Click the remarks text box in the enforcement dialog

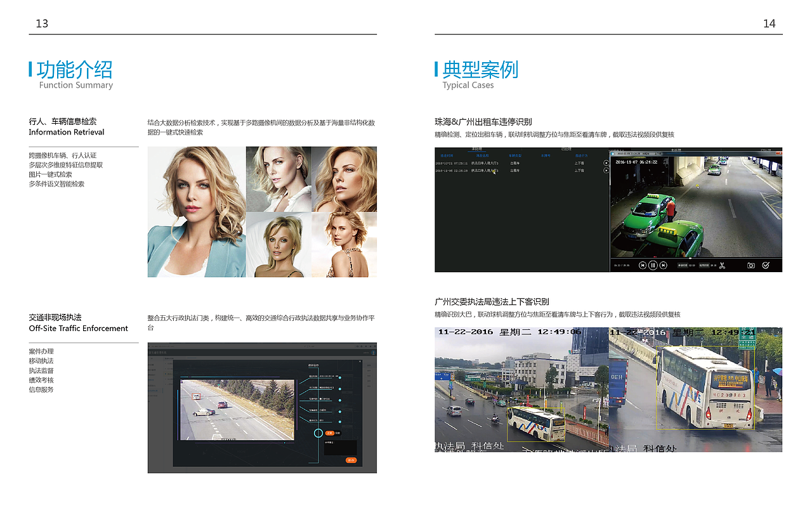tap(340, 447)
